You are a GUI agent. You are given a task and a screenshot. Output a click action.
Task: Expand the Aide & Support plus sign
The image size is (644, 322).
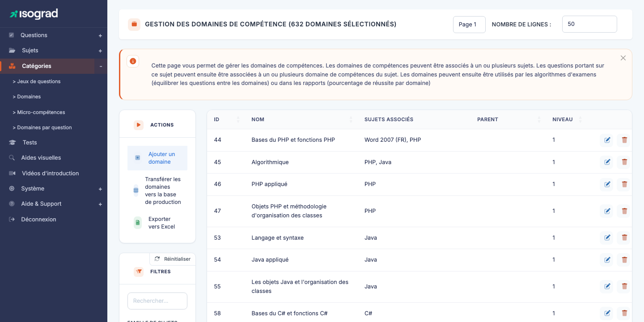pyautogui.click(x=100, y=204)
